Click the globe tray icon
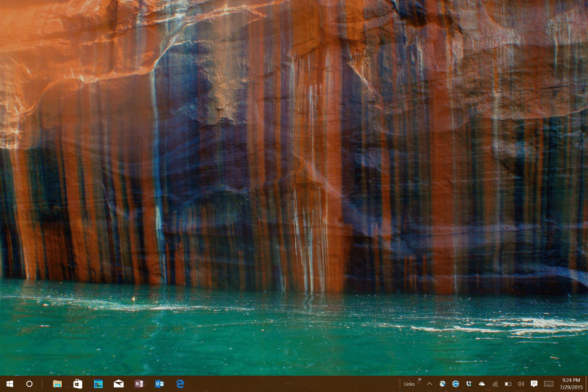Image resolution: width=588 pixels, height=392 pixels. 443,384
